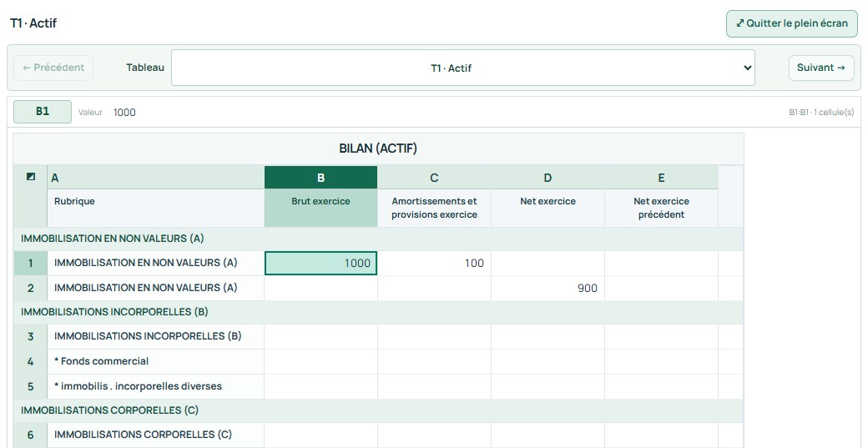Select empty Brut exercice cell in Fonds commercial row

coord(321,362)
